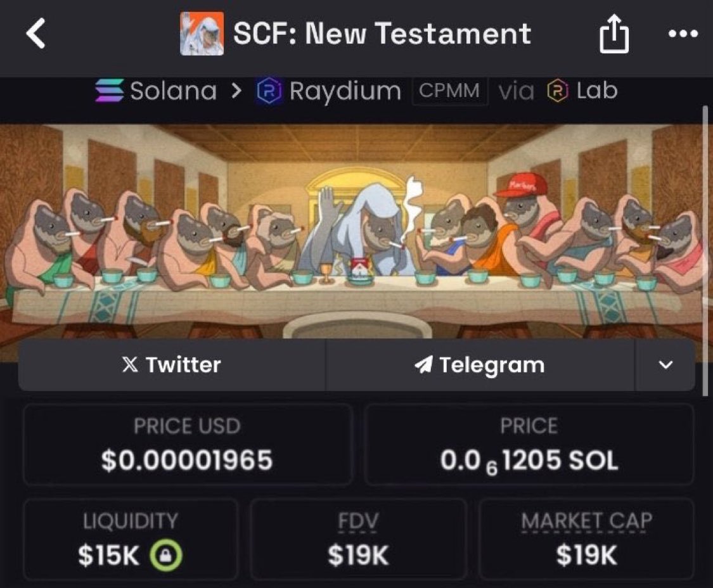Tap the SCF: New Testament title
The image size is (713, 588).
coord(382,34)
